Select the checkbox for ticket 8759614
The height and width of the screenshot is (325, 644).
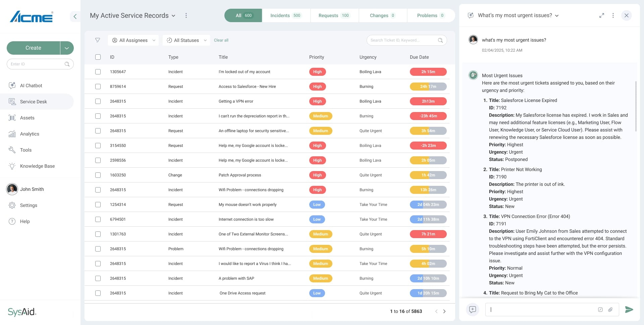(x=98, y=87)
